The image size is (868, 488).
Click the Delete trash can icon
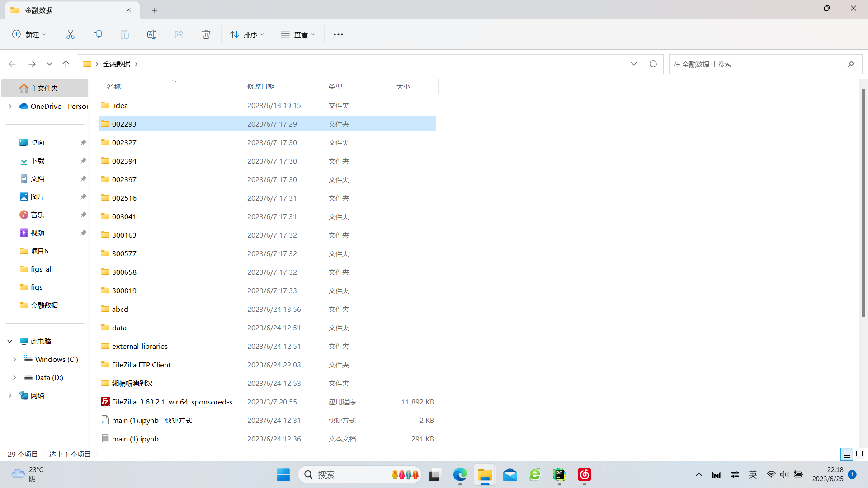(206, 34)
